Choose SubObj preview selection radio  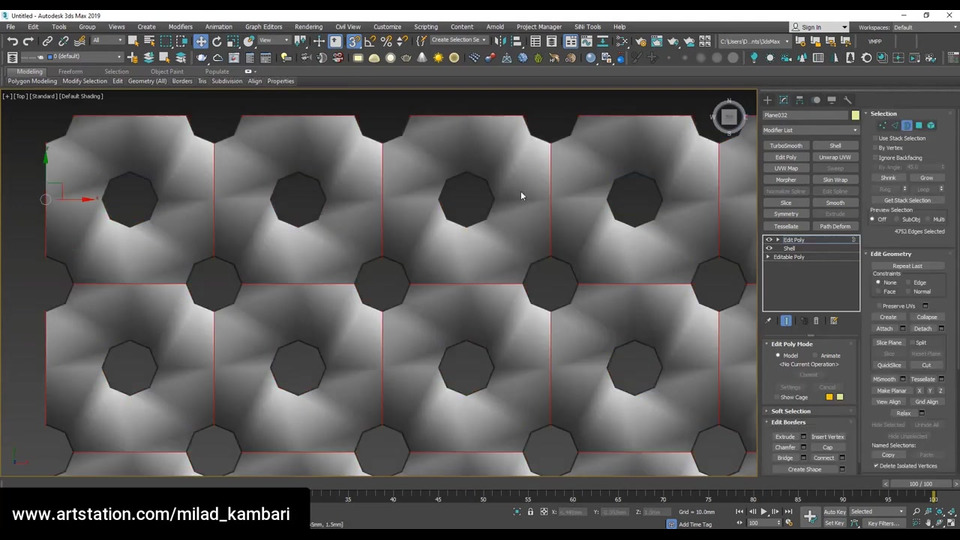[x=897, y=219]
